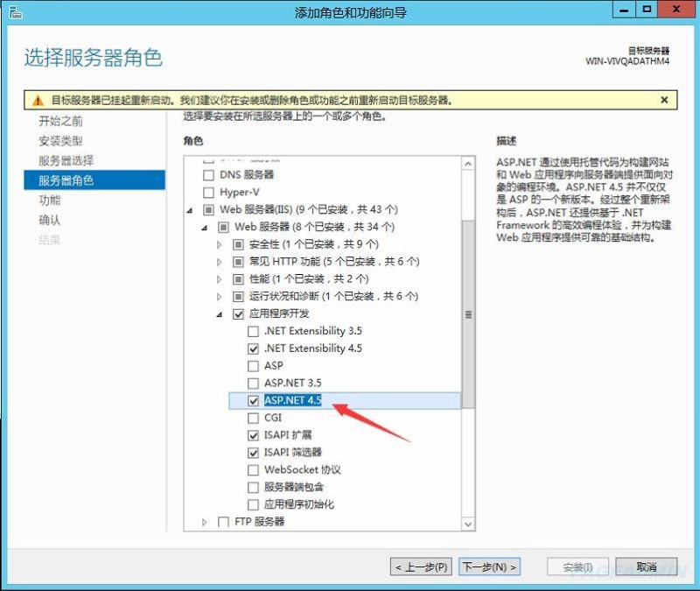This screenshot has width=700, height=591.
Task: Select the ISAPI 筛选器 row label
Action: pyautogui.click(x=293, y=453)
